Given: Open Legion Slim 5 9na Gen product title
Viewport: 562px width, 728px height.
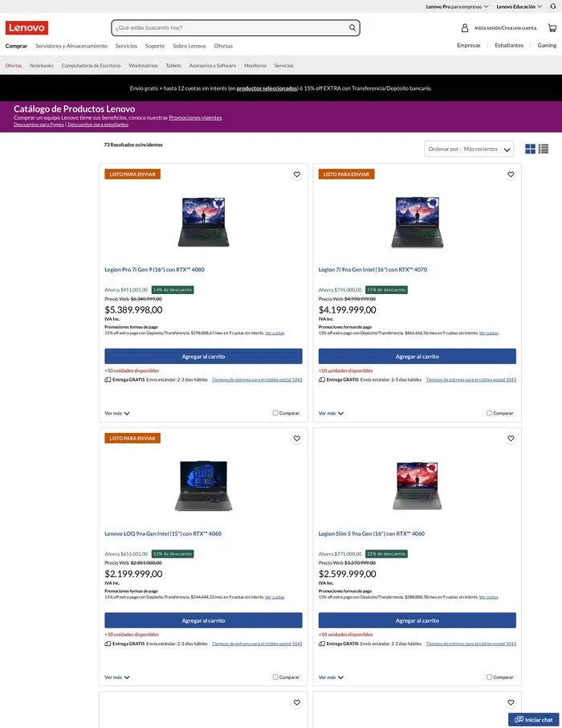Looking at the screenshot, I should 371,534.
